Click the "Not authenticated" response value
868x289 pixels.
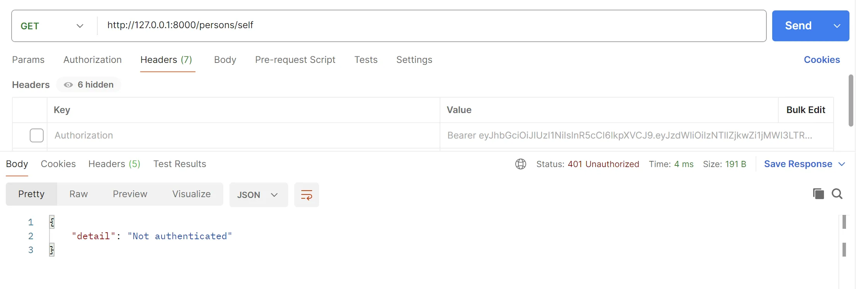180,236
